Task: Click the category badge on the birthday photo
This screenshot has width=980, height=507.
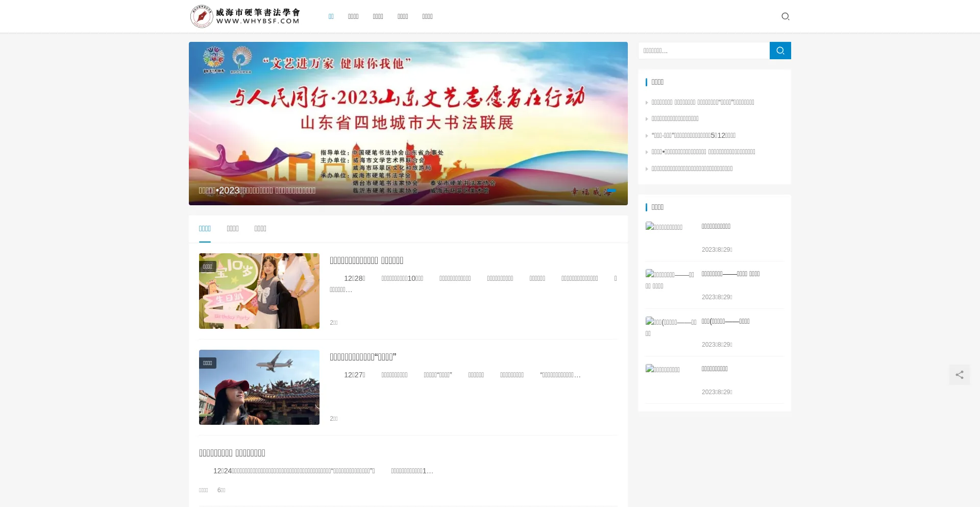Action: point(208,267)
